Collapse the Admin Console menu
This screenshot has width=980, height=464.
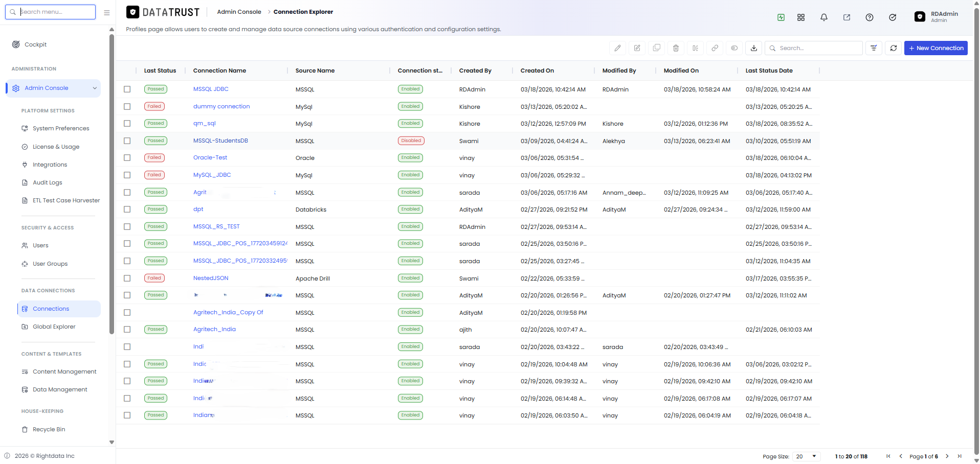95,88
